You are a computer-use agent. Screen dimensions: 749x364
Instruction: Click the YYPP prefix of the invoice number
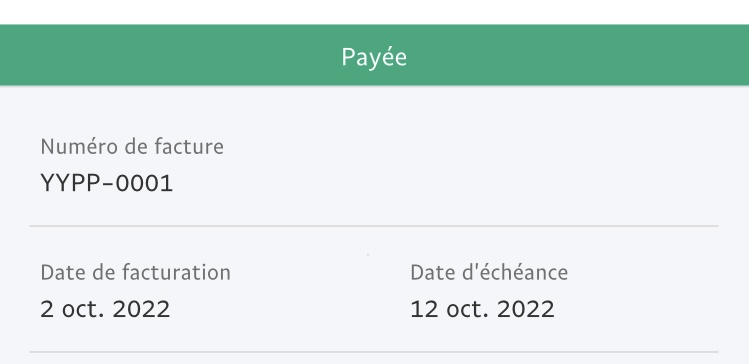(71, 183)
